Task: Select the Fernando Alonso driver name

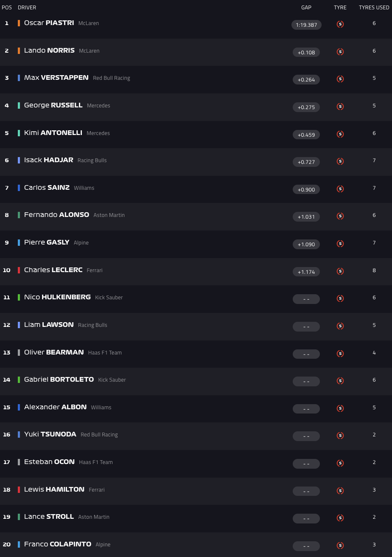Action: coord(56,215)
